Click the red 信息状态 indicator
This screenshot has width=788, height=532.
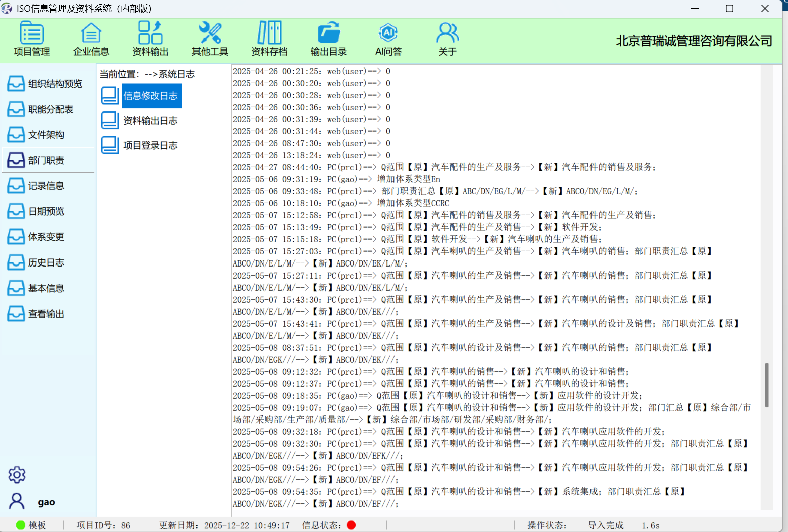click(351, 525)
